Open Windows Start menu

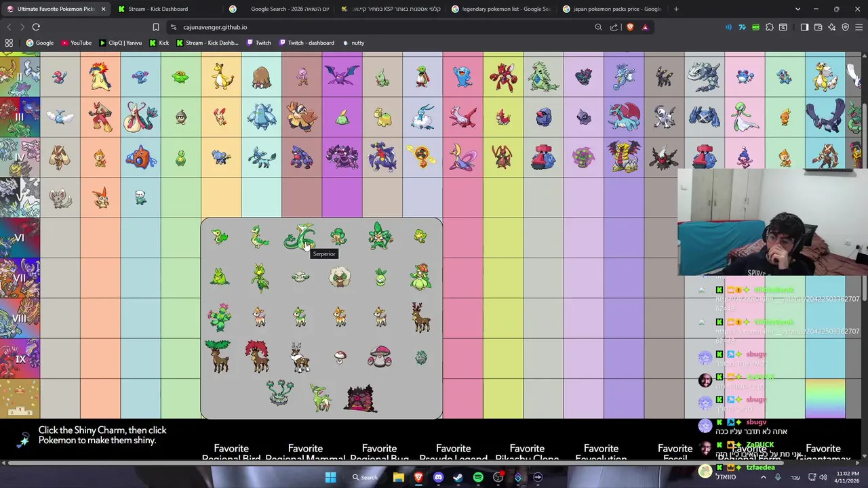(x=330, y=477)
